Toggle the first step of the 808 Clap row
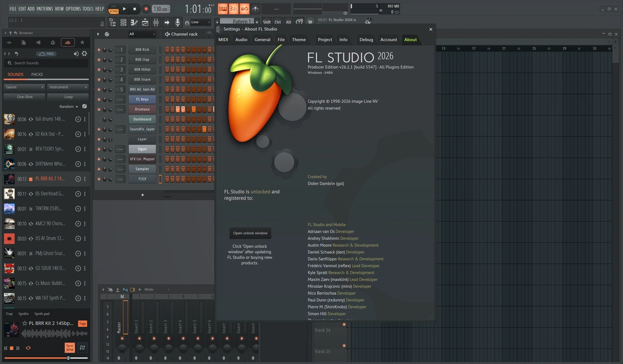Image resolution: width=623 pixels, height=364 pixels. 167,60
